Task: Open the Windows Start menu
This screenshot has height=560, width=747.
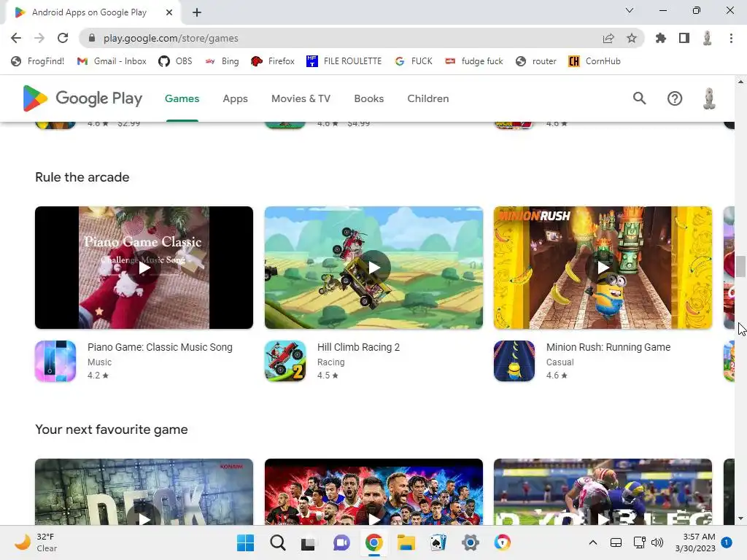Action: [x=245, y=542]
